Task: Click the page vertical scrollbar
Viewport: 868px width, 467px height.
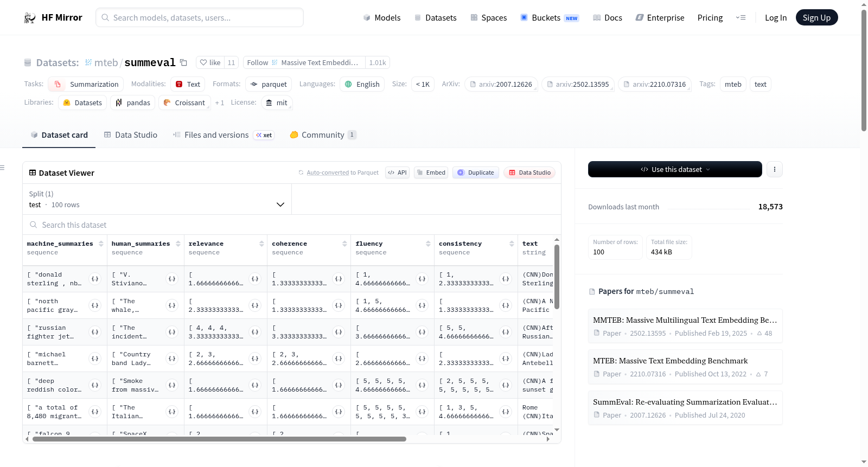Action: [864, 71]
